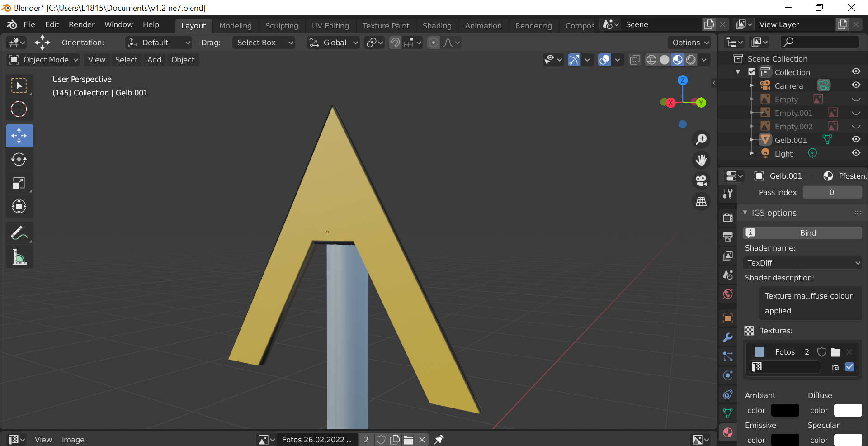This screenshot has height=446, width=868.
Task: Select the Measure tool
Action: coord(19,257)
